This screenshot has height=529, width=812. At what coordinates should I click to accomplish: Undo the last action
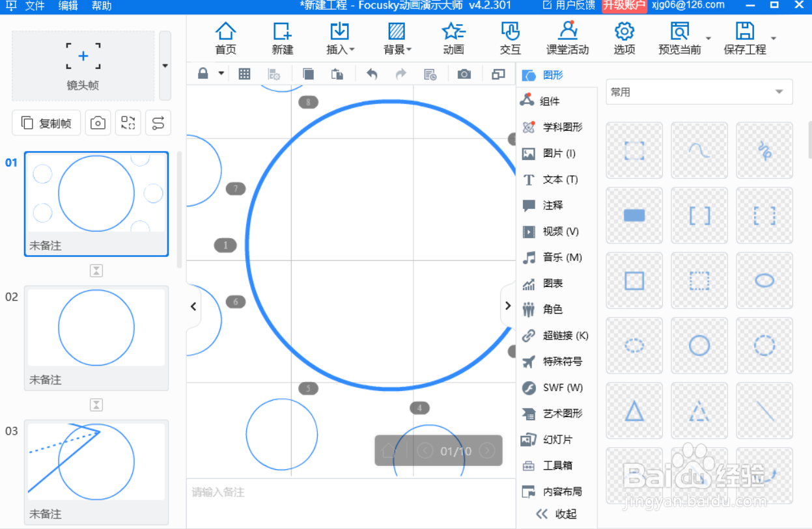point(372,74)
